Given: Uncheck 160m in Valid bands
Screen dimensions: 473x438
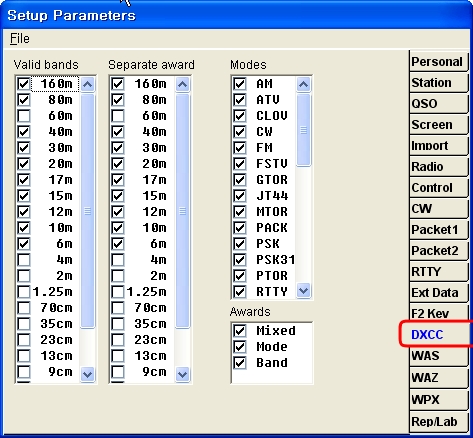Looking at the screenshot, I should (24, 84).
